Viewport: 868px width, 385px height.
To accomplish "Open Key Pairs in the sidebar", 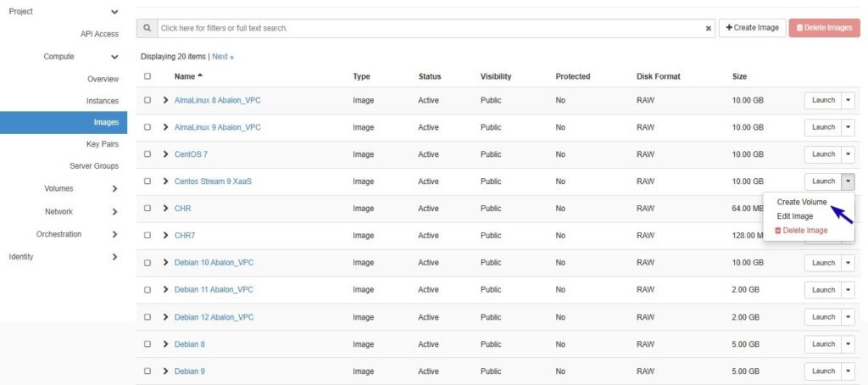I will tap(103, 144).
